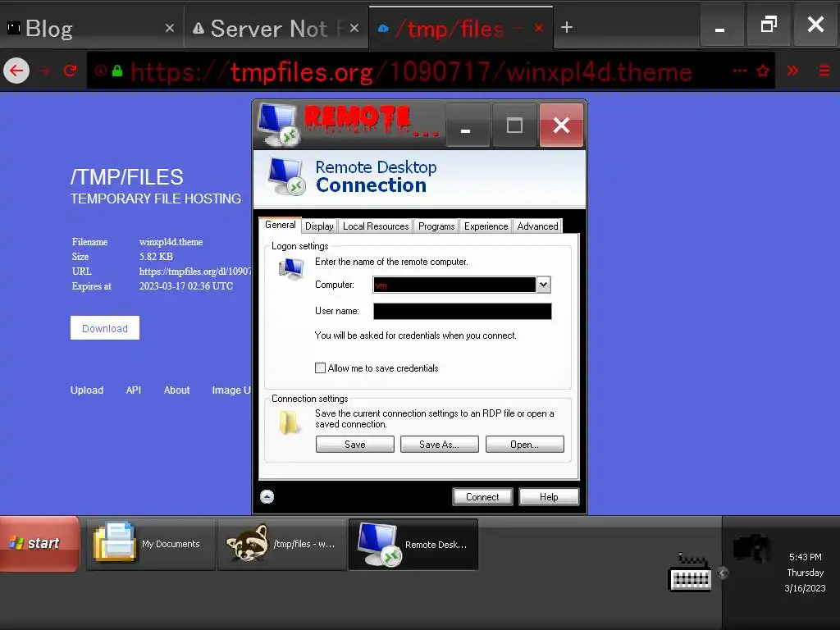
Task: Open the Advanced tab
Action: [x=537, y=226]
